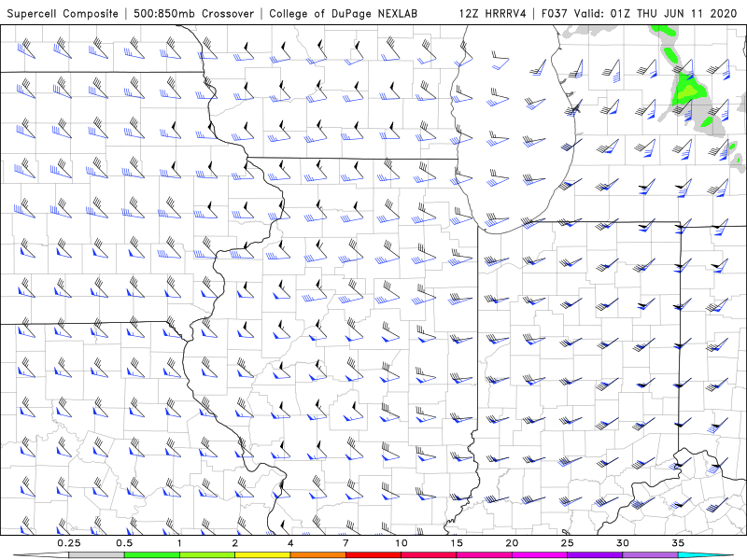Click the legend value "15"

pyautogui.click(x=457, y=543)
